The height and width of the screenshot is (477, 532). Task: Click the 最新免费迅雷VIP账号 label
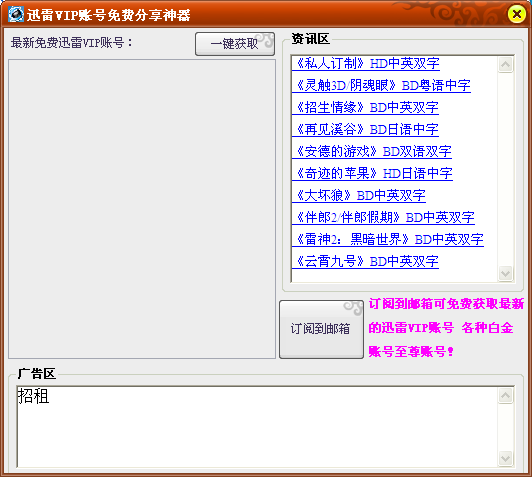point(72,43)
